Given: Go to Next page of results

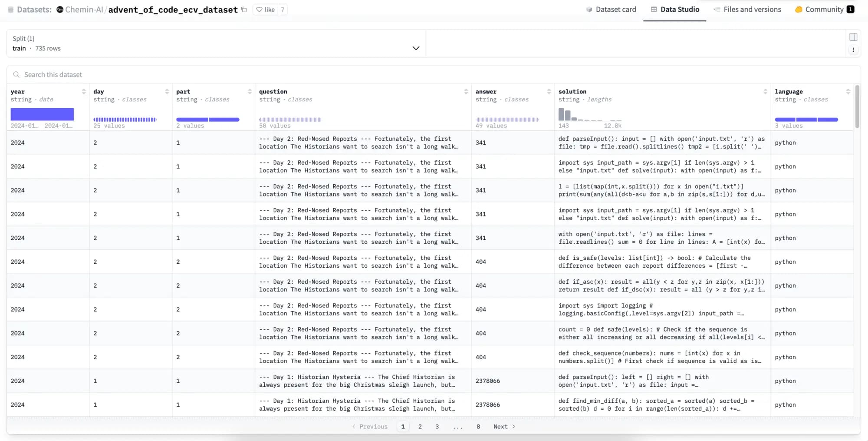Looking at the screenshot, I should click(x=504, y=427).
